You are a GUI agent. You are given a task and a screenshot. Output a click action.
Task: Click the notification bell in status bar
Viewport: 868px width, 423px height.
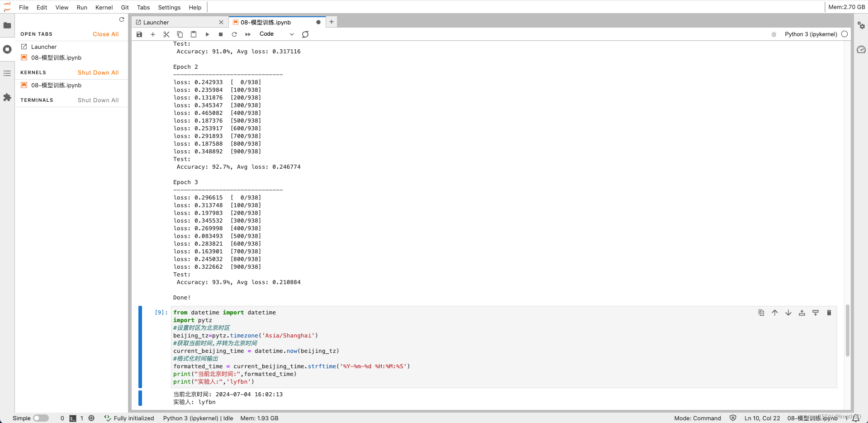[x=856, y=418]
